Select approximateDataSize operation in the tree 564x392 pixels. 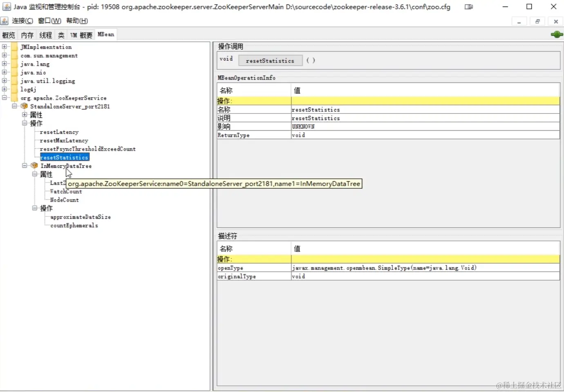pos(81,217)
